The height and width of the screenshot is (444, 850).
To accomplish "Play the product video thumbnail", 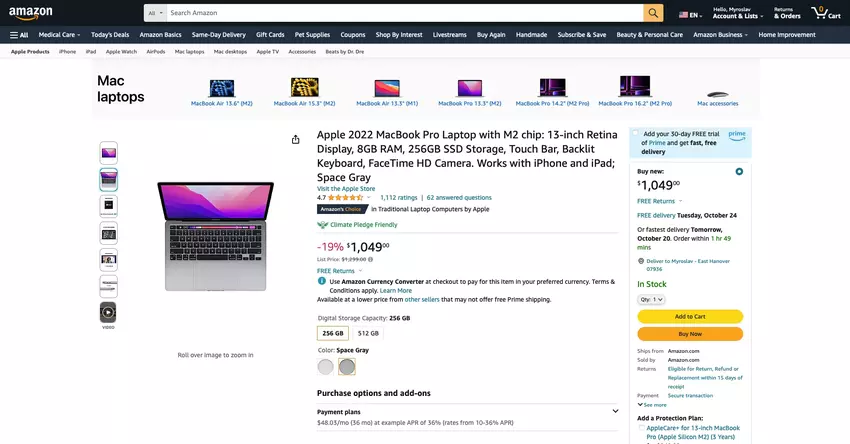I will click(108, 313).
